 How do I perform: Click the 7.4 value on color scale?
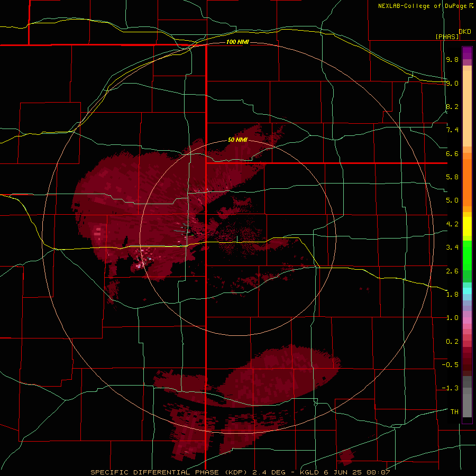pos(452,130)
